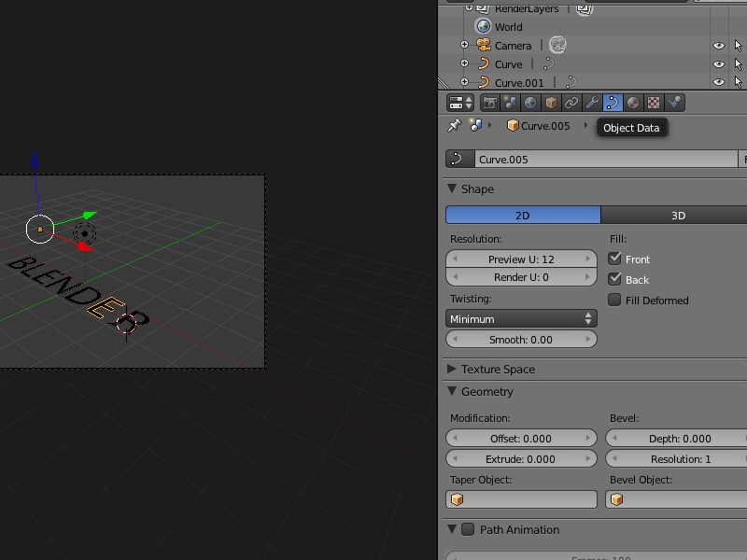Expand the RenderLayers tree item

point(469,7)
